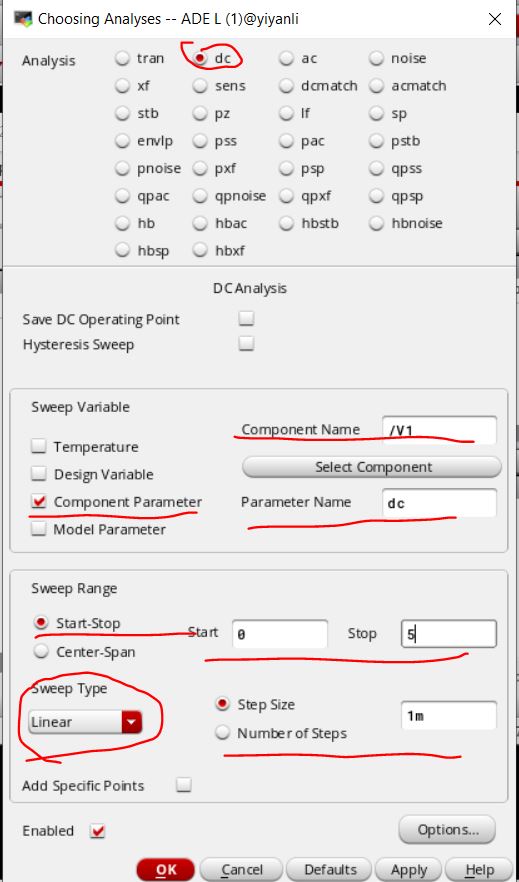This screenshot has width=519, height=882.
Task: Enable Save DC Operating Point checkbox
Action: [246, 319]
